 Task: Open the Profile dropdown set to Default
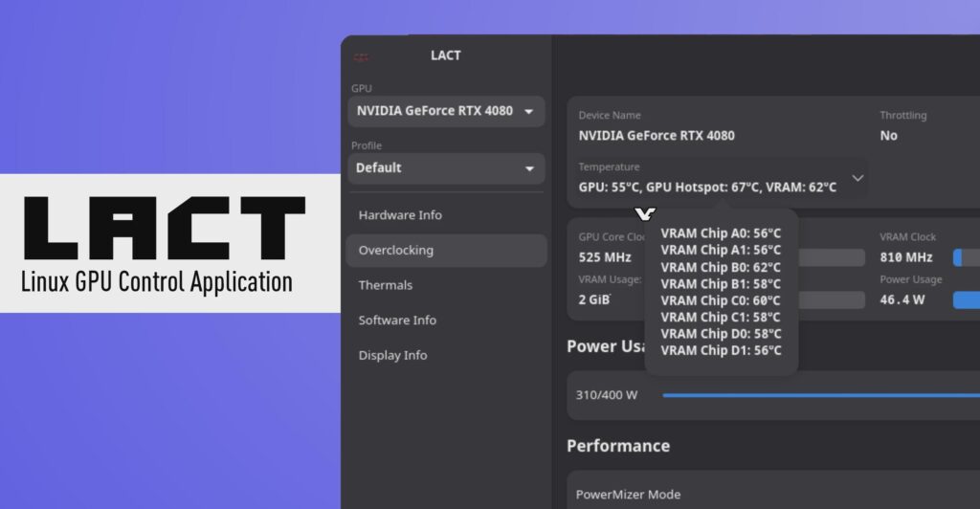(446, 168)
